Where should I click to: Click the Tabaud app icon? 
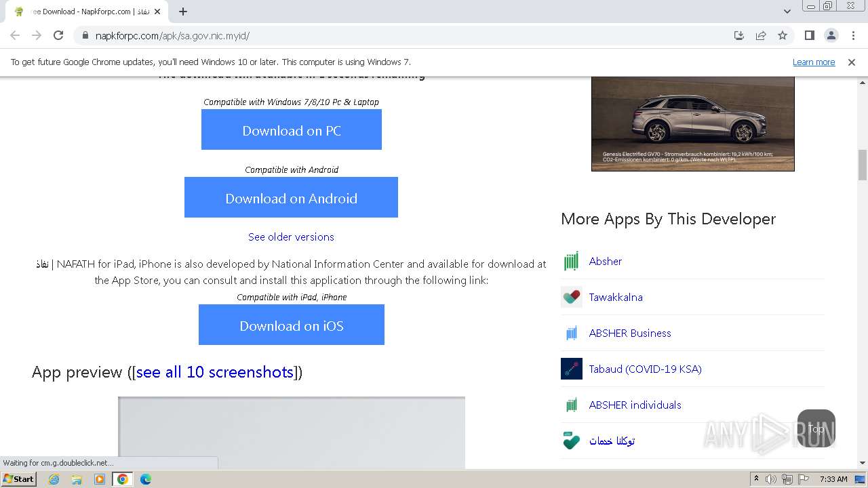coord(572,369)
